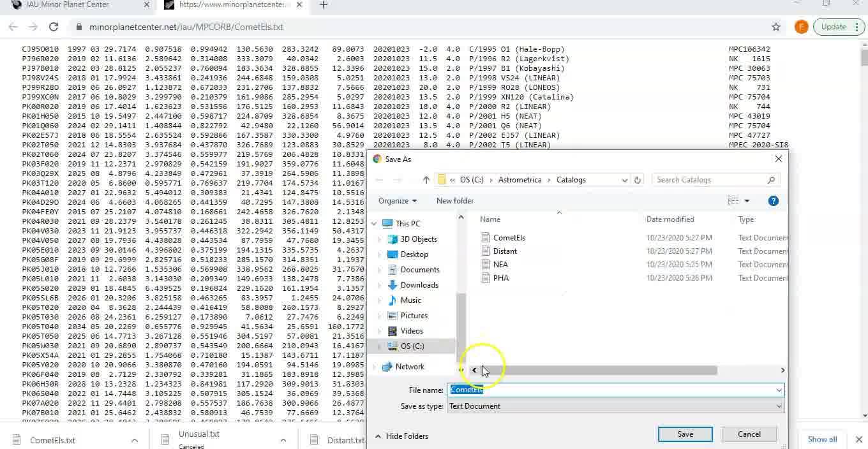The image size is (868, 449).
Task: Open This PC in the navigation pane
Action: [x=408, y=224]
